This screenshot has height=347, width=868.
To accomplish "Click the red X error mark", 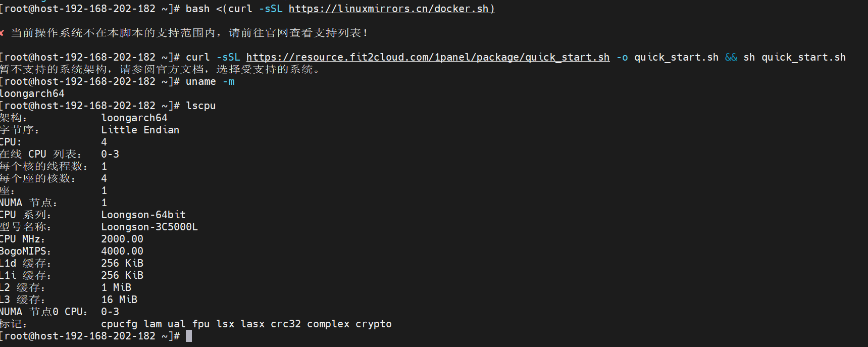I will tap(2, 33).
